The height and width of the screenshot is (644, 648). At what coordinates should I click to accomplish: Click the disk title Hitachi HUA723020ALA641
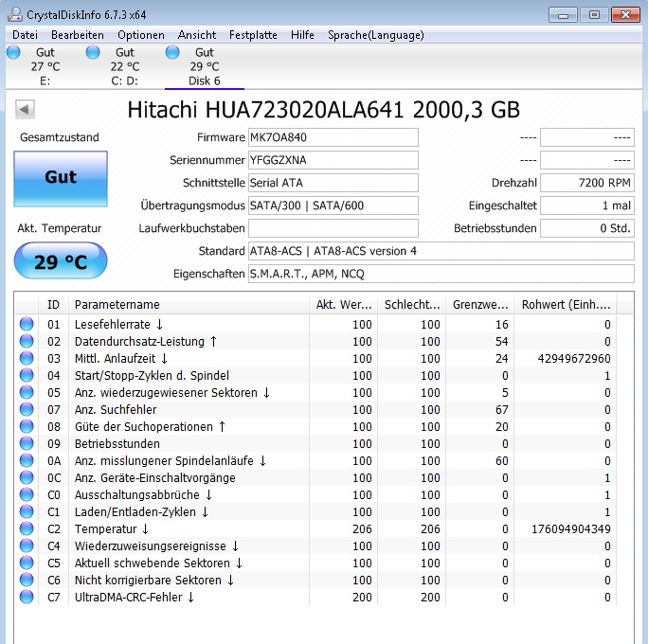(323, 110)
